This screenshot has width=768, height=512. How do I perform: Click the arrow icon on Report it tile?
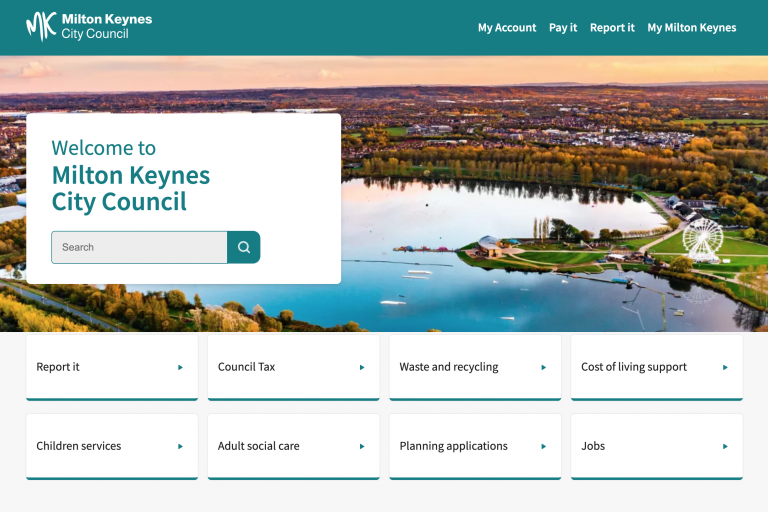click(180, 367)
